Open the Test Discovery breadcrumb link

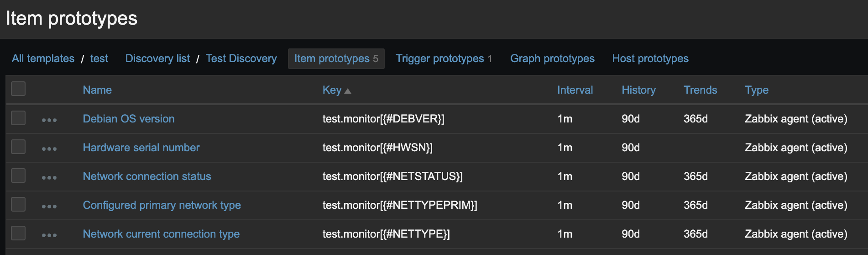click(241, 58)
